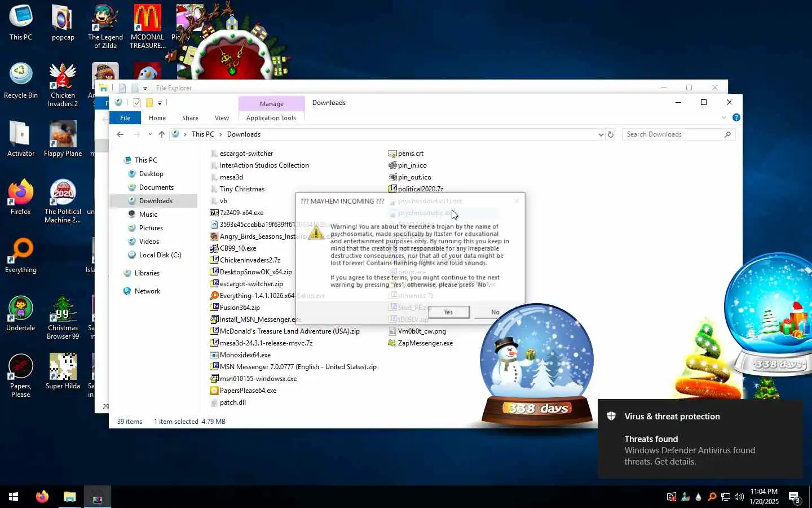The width and height of the screenshot is (812, 508).
Task: Select Network in the navigation pane
Action: pyautogui.click(x=147, y=291)
